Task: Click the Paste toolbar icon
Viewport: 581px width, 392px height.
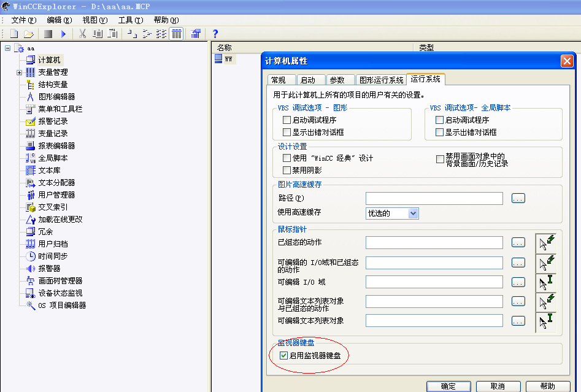Action: (112, 34)
